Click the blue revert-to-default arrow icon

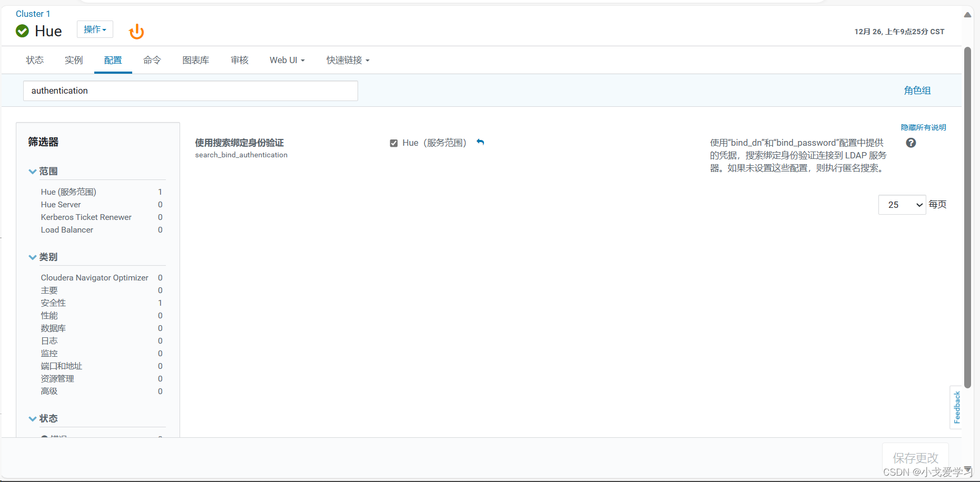pyautogui.click(x=480, y=142)
